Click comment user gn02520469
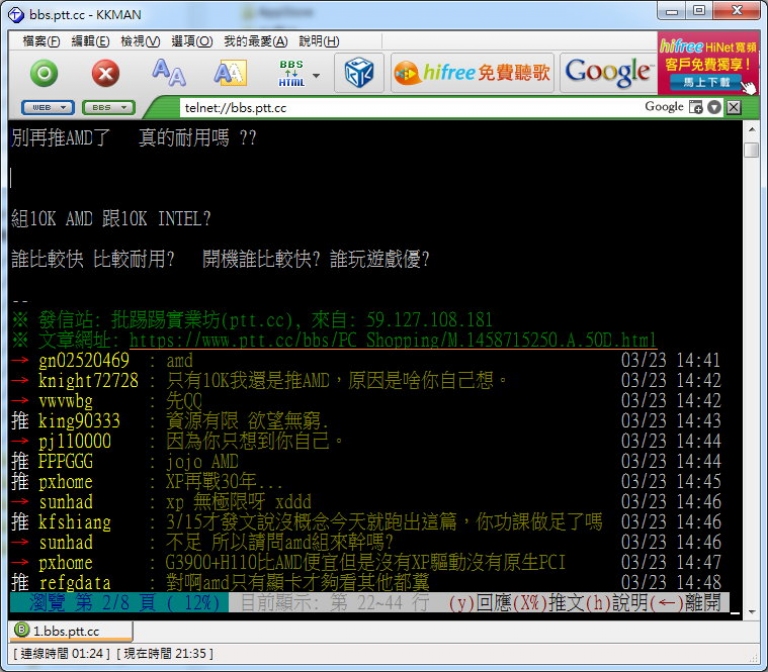The width and height of the screenshot is (768, 672). click(x=84, y=360)
